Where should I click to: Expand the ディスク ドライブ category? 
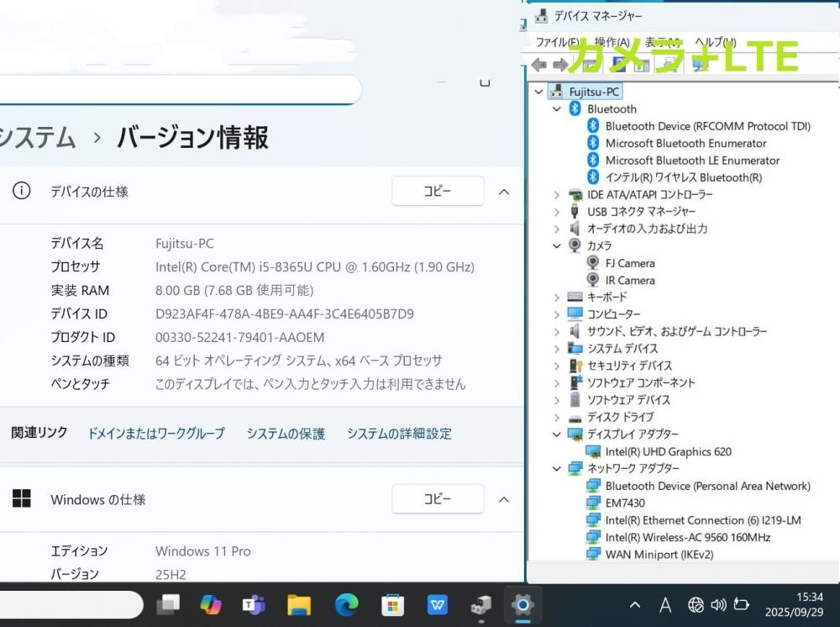point(556,418)
